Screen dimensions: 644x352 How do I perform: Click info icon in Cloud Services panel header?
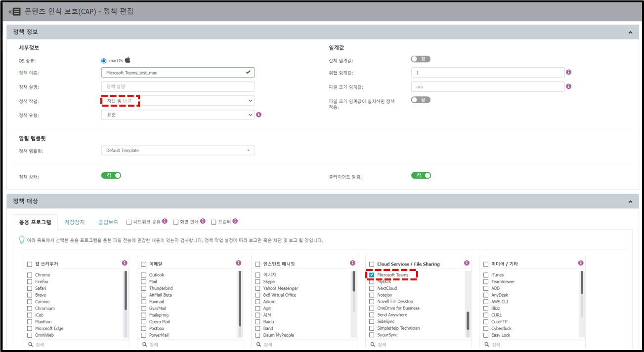[x=467, y=263]
